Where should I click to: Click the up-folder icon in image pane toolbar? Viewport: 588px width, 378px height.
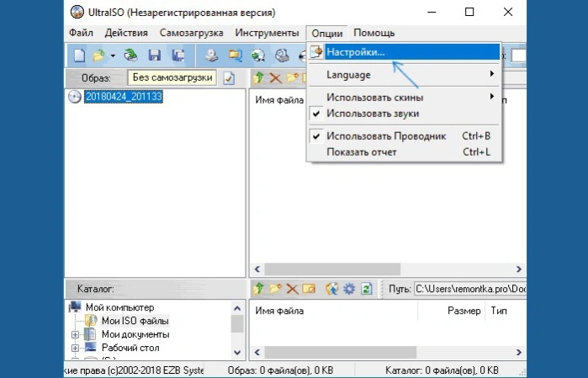click(x=258, y=78)
